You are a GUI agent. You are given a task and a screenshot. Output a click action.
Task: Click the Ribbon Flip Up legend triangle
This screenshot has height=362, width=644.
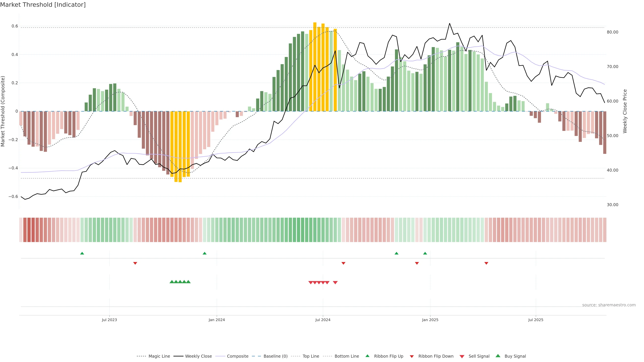(x=367, y=356)
